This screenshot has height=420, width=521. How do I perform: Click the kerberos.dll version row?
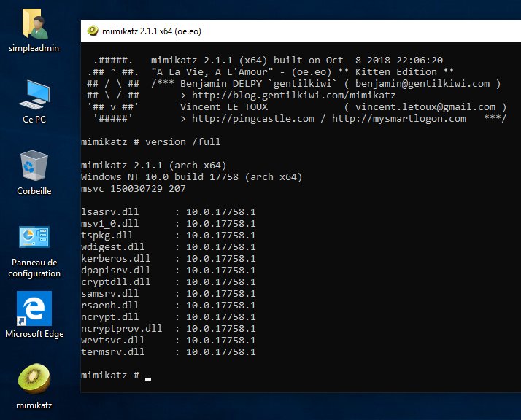169,258
